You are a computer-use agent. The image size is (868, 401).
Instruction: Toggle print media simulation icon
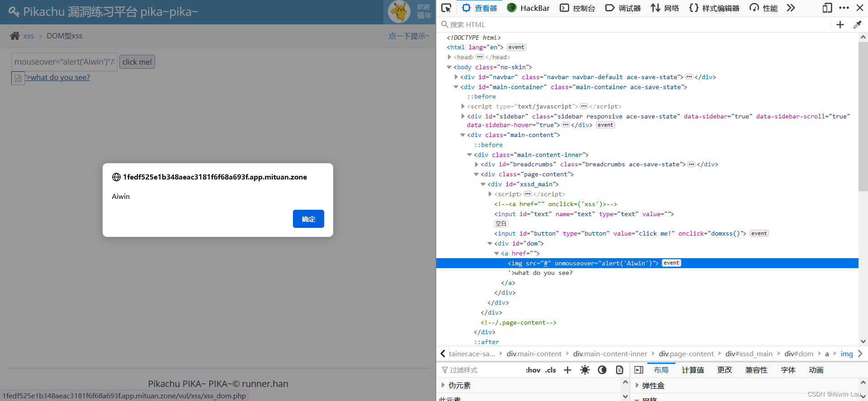coord(619,370)
